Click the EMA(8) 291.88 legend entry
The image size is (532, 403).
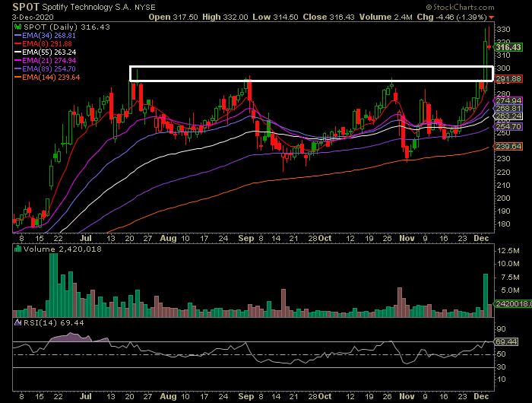point(47,44)
